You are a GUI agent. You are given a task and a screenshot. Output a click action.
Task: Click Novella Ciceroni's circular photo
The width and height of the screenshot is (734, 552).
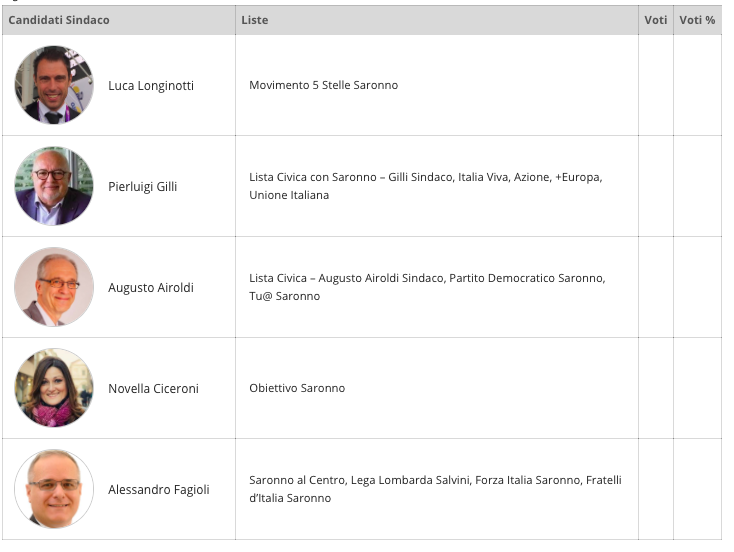(x=54, y=388)
